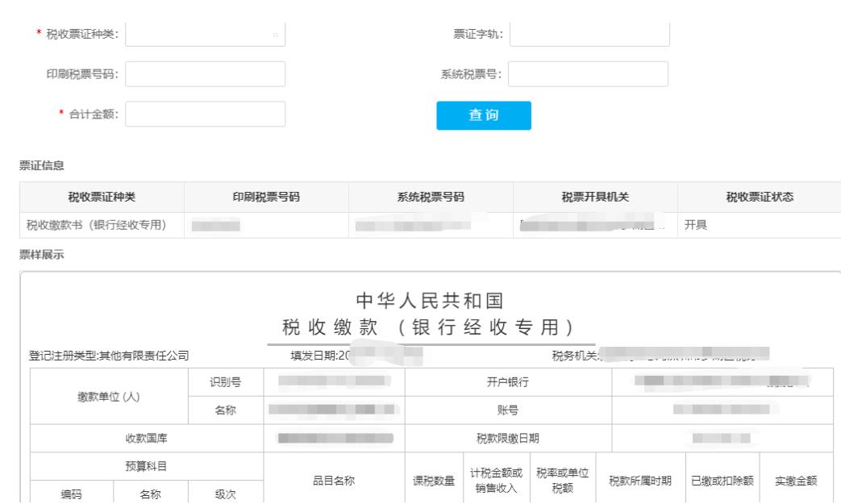Select the 收款国库 cell
The height and width of the screenshot is (504, 841).
click(x=146, y=439)
